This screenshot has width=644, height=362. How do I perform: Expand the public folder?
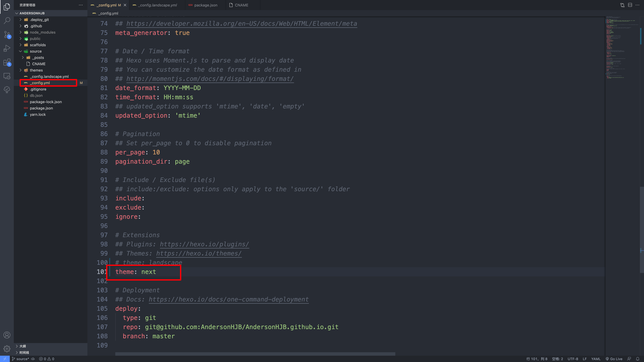pos(50,38)
